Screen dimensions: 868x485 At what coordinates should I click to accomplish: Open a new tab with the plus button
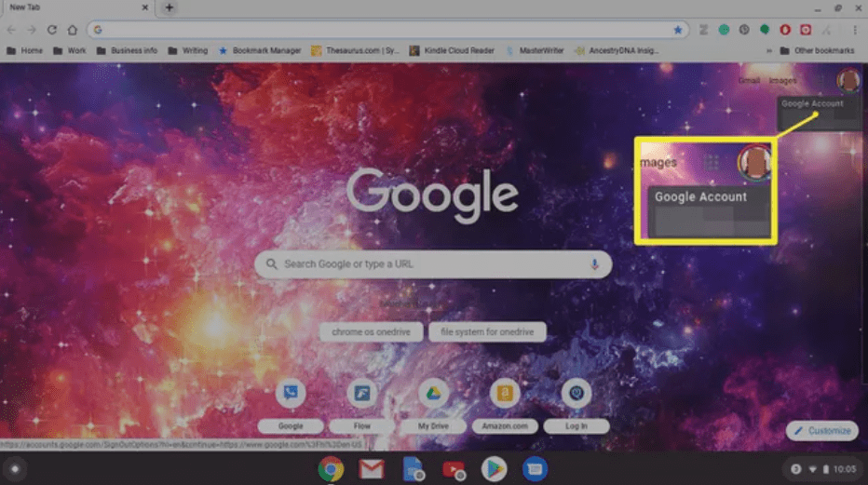[x=170, y=7]
